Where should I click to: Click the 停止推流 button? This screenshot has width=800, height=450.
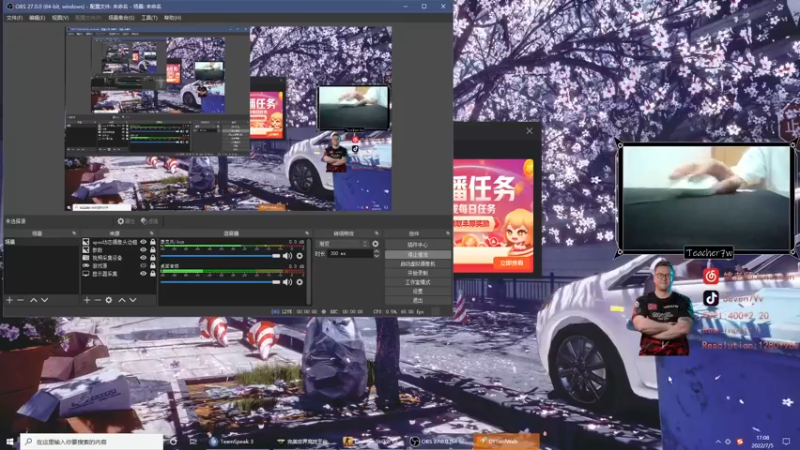point(418,254)
